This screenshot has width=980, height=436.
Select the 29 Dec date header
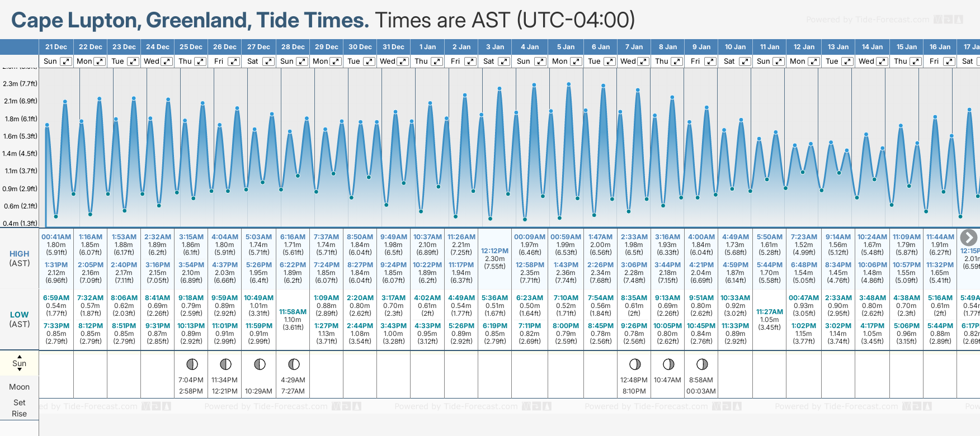(x=326, y=47)
